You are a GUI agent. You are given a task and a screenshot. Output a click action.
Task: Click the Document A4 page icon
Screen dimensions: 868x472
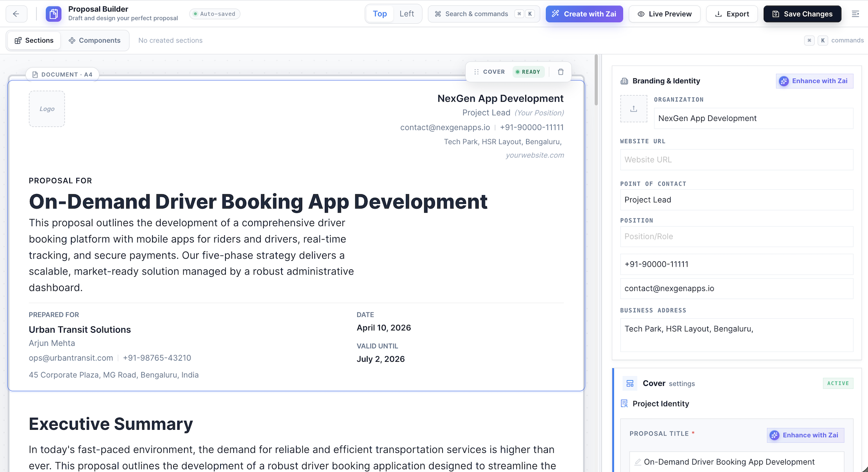pyautogui.click(x=35, y=75)
